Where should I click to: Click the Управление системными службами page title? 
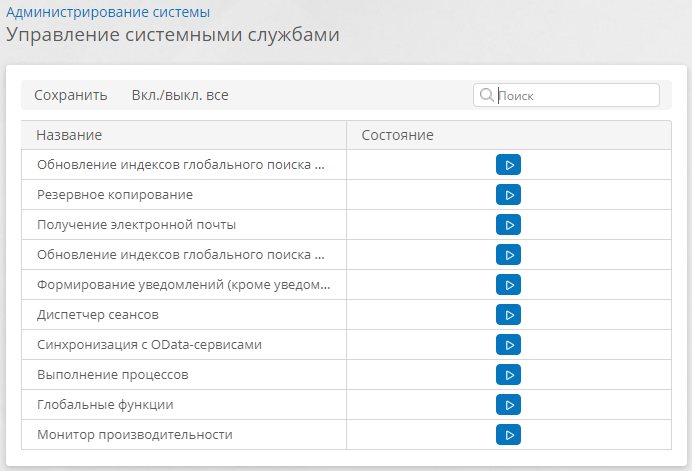(173, 35)
